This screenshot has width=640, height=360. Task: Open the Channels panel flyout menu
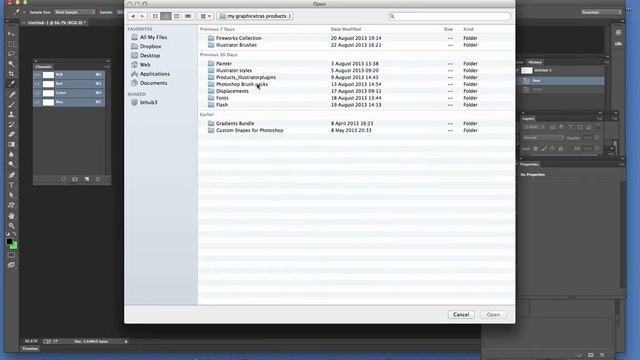click(107, 67)
